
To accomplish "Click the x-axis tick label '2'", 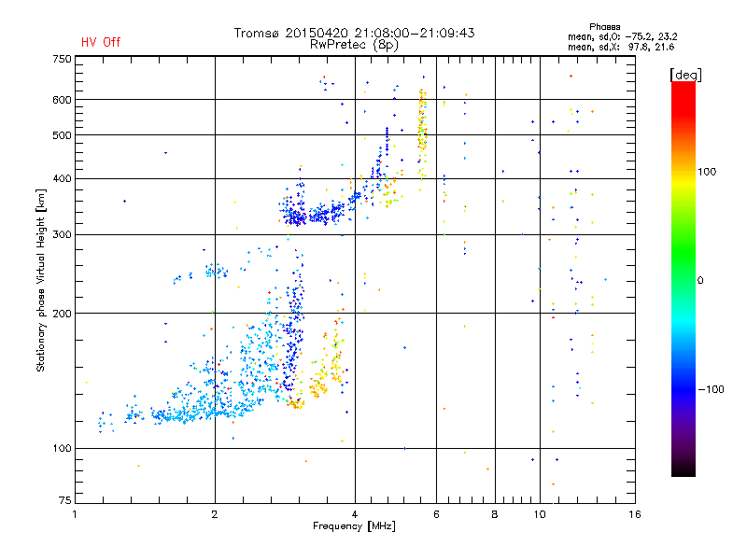I will point(215,514).
